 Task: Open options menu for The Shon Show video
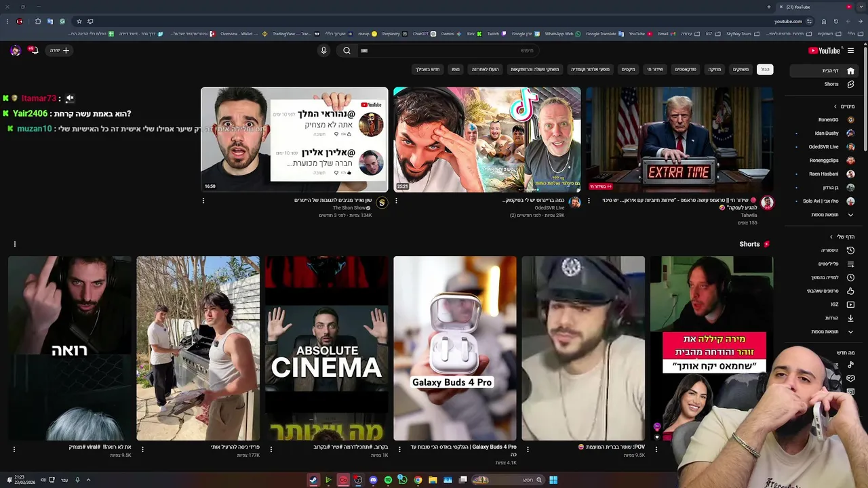pos(203,201)
